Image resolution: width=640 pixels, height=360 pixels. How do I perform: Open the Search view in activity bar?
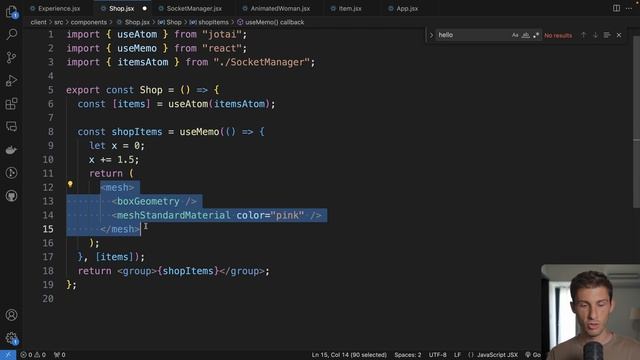[x=11, y=34]
